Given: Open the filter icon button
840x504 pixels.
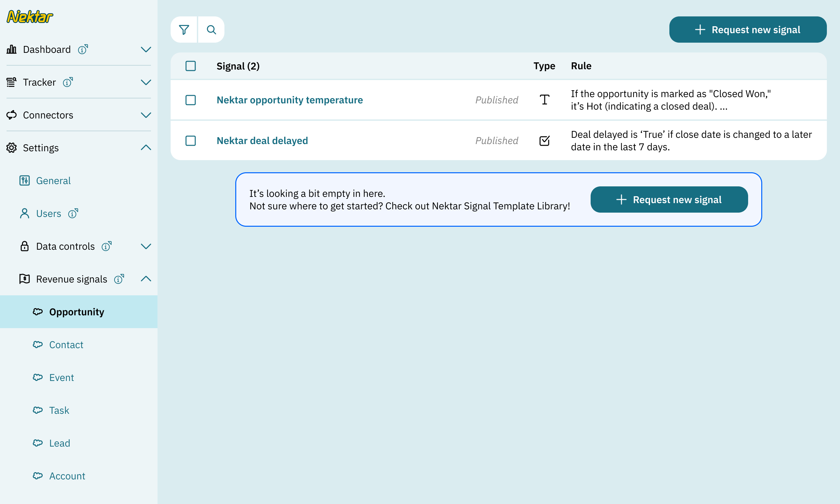Looking at the screenshot, I should [184, 30].
